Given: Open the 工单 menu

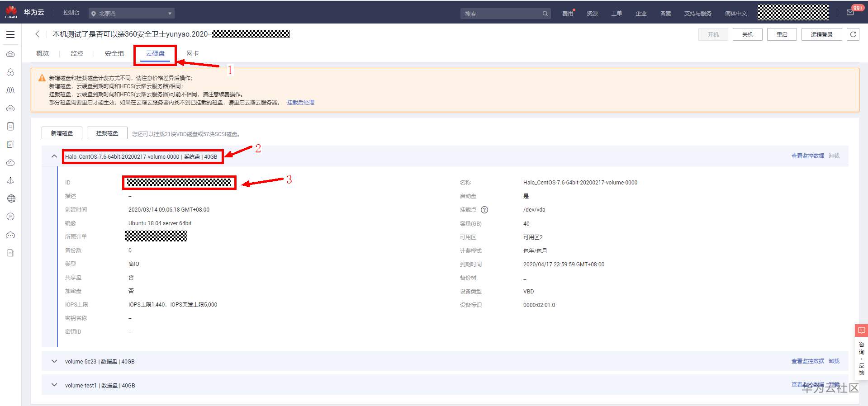Looking at the screenshot, I should (x=617, y=14).
